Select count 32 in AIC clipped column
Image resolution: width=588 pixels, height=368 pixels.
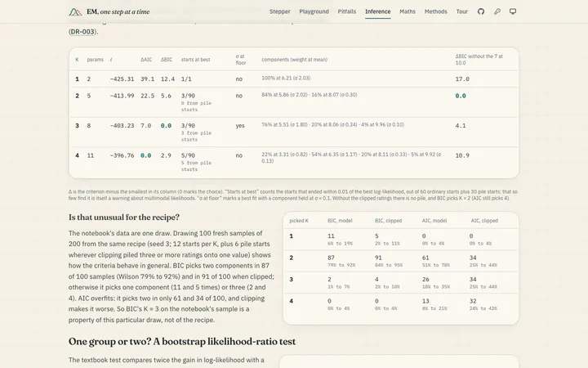(473, 301)
